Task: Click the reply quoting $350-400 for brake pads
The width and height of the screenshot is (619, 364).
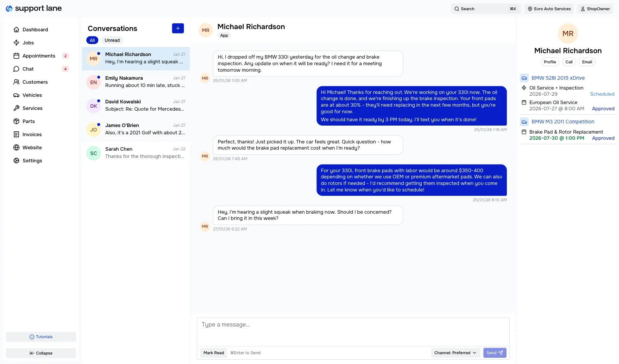Action: [411, 180]
